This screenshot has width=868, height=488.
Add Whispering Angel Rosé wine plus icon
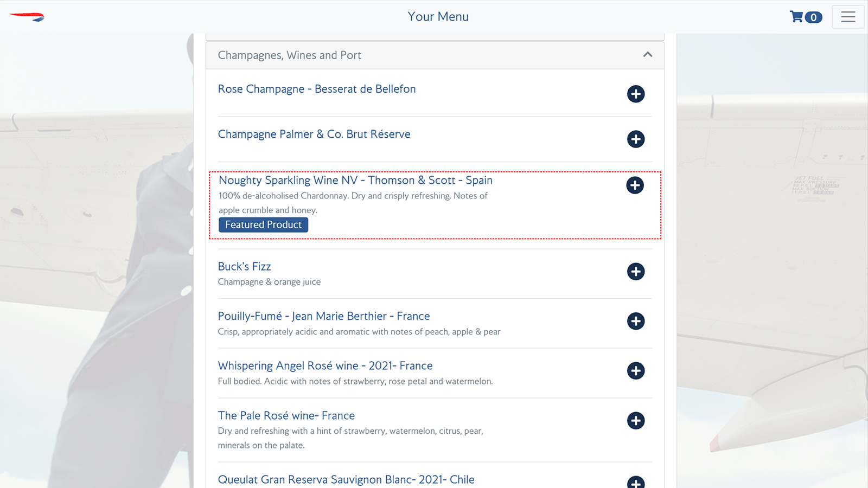pyautogui.click(x=636, y=371)
